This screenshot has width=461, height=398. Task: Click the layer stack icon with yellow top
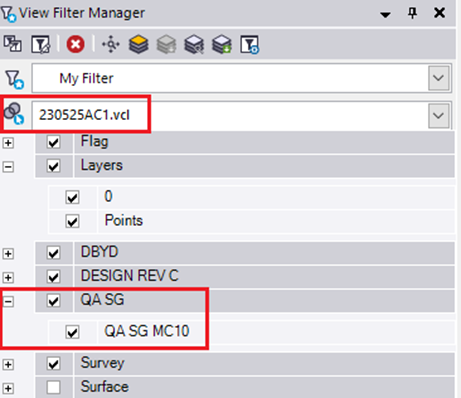click(139, 44)
